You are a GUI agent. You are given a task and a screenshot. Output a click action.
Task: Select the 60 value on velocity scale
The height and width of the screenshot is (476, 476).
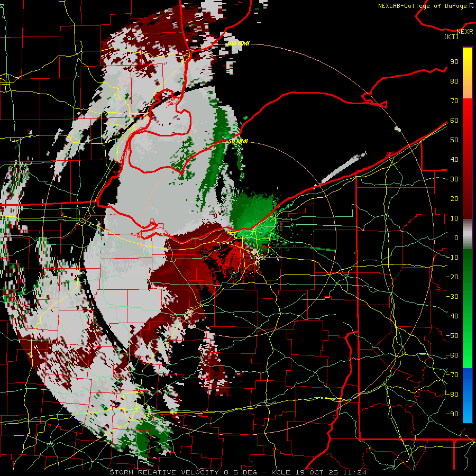pyautogui.click(x=454, y=120)
